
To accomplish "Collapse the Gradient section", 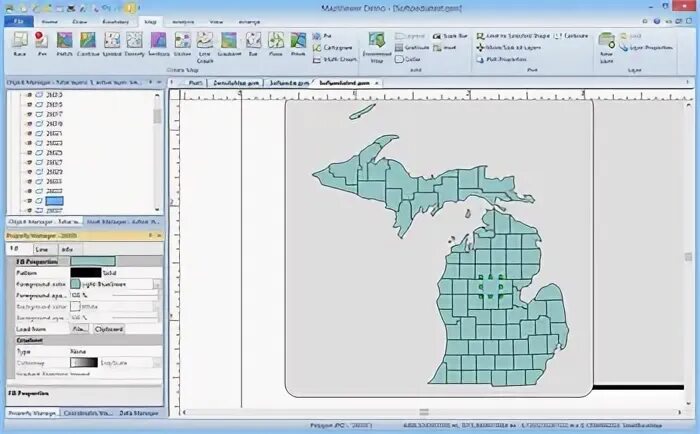I will (x=29, y=340).
